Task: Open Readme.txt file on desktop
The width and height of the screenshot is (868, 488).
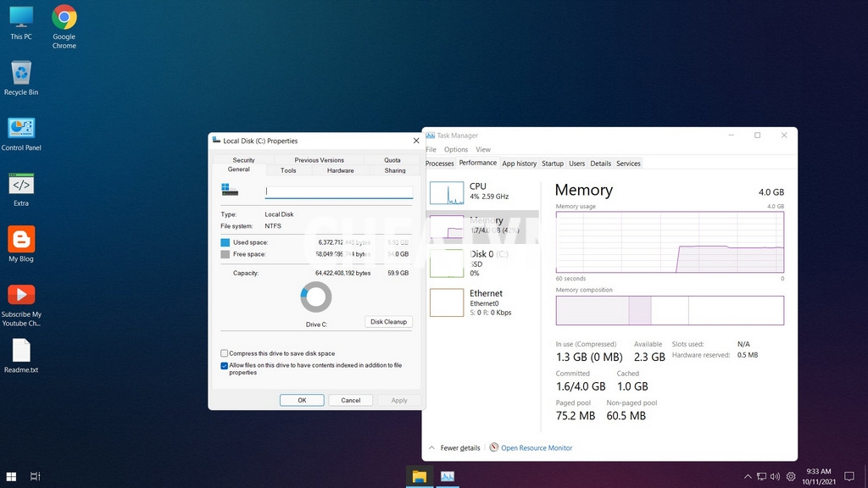Action: click(x=21, y=351)
